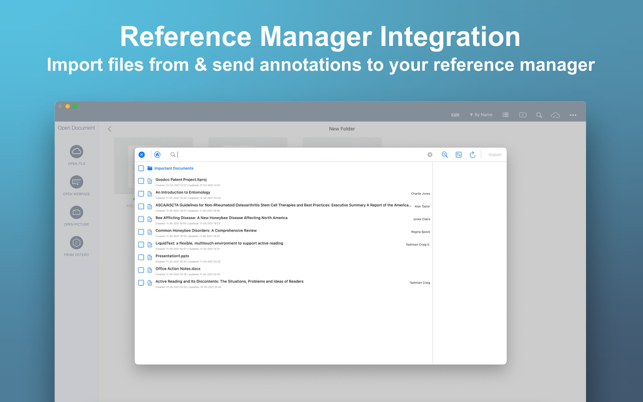This screenshot has width=643, height=402.
Task: Click the new folder icon in main toolbar
Action: pos(522,115)
